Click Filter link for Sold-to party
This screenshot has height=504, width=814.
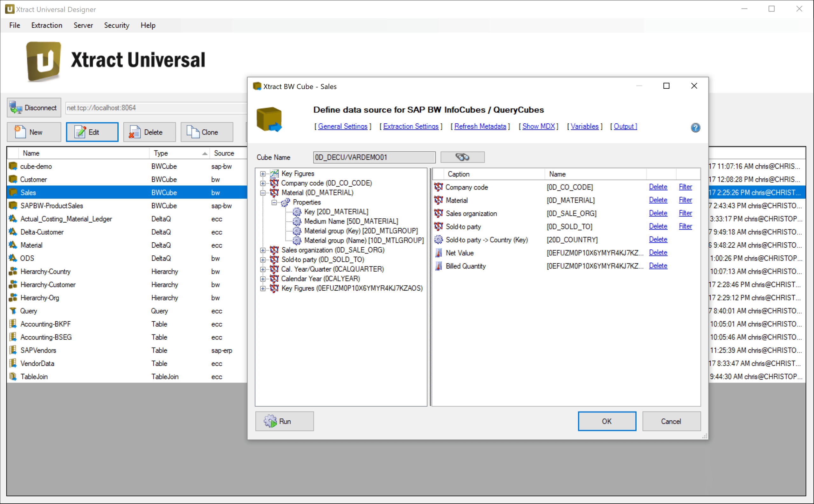click(x=685, y=226)
